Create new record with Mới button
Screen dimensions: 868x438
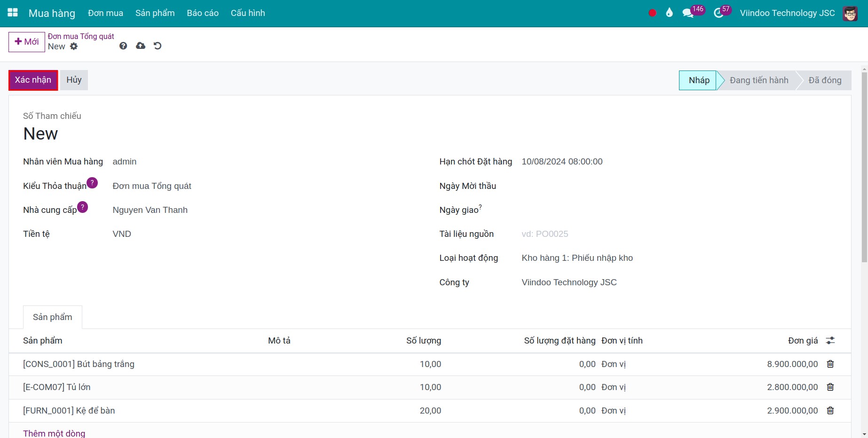tap(27, 42)
